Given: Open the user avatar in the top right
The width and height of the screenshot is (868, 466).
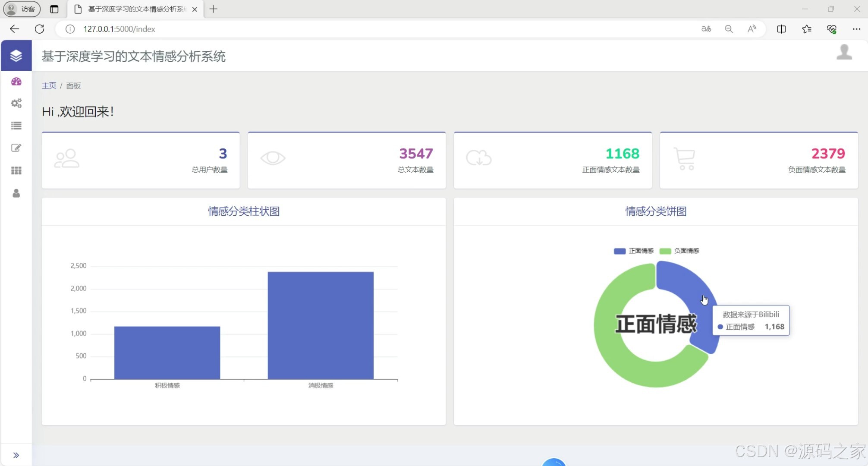Looking at the screenshot, I should [x=844, y=53].
